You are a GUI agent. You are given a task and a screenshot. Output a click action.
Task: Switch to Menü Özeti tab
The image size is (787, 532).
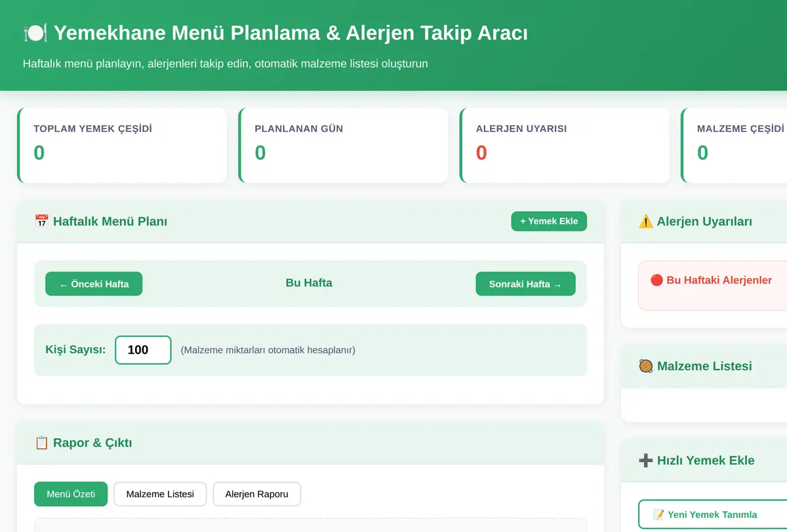71,494
